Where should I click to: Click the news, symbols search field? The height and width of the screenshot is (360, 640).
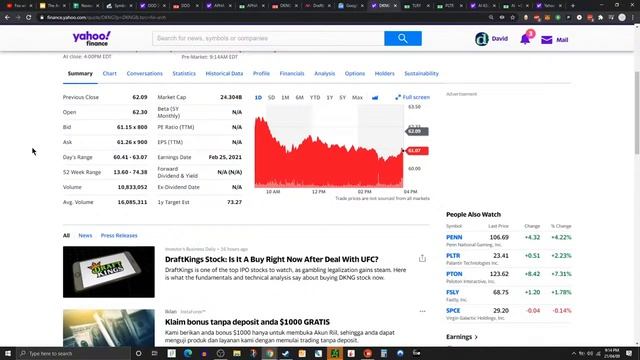coord(268,38)
